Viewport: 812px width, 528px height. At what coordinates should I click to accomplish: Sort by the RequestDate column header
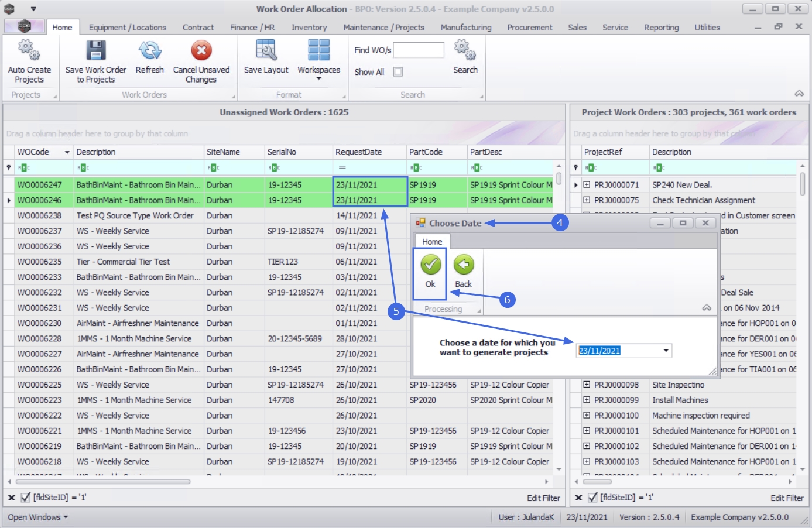coord(370,152)
